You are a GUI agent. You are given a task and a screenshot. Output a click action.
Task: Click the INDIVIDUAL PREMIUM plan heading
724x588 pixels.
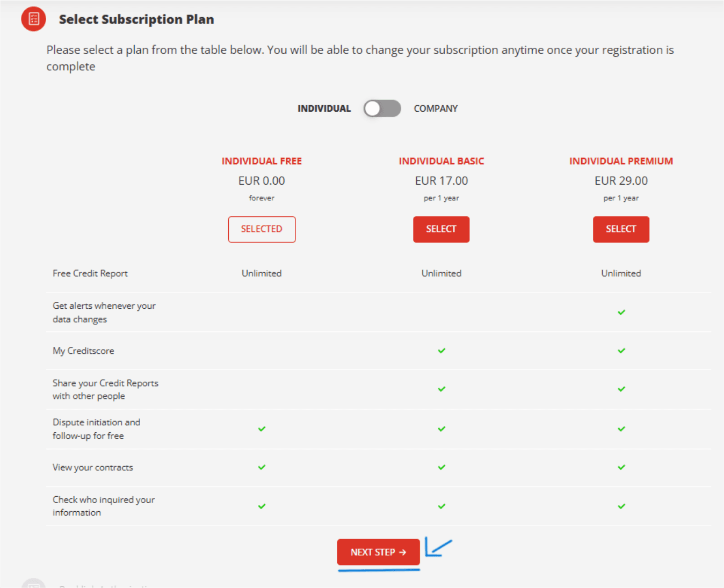(x=621, y=161)
